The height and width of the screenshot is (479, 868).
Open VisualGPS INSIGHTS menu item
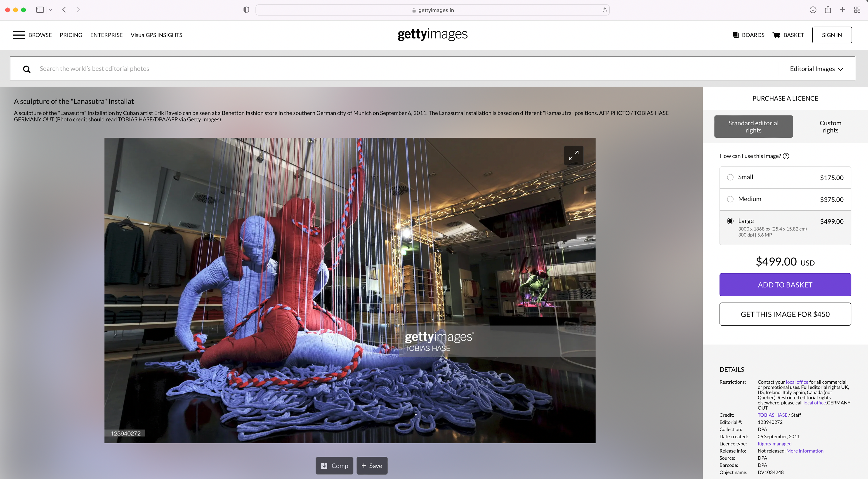[156, 35]
